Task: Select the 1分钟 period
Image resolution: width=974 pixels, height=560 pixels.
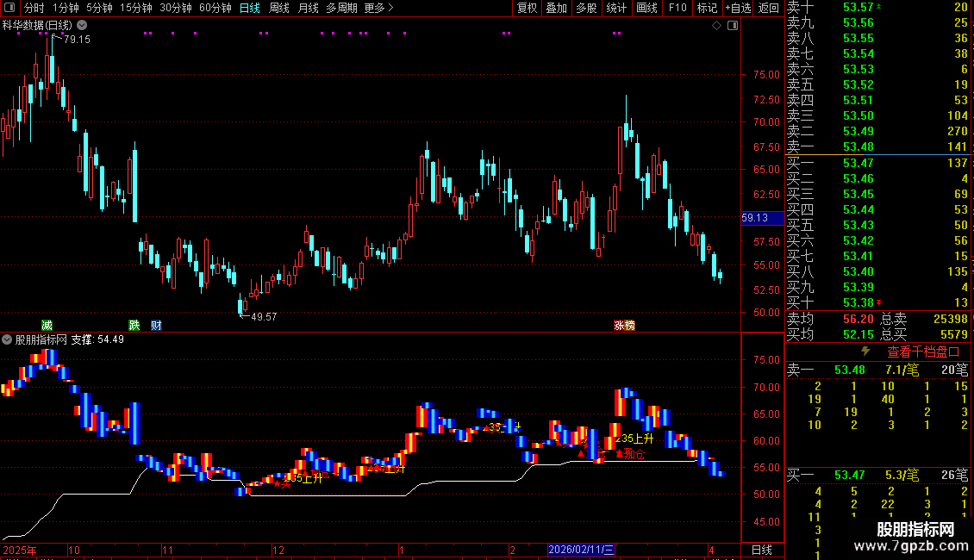Action: (66, 8)
